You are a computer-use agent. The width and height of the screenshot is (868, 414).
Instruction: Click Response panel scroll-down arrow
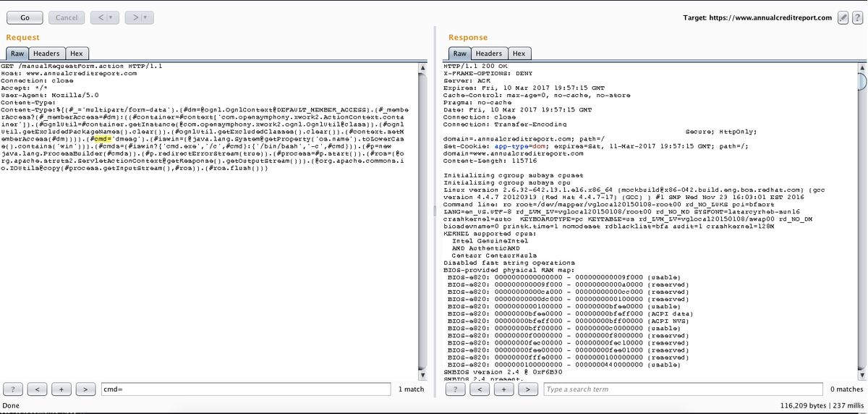861,375
